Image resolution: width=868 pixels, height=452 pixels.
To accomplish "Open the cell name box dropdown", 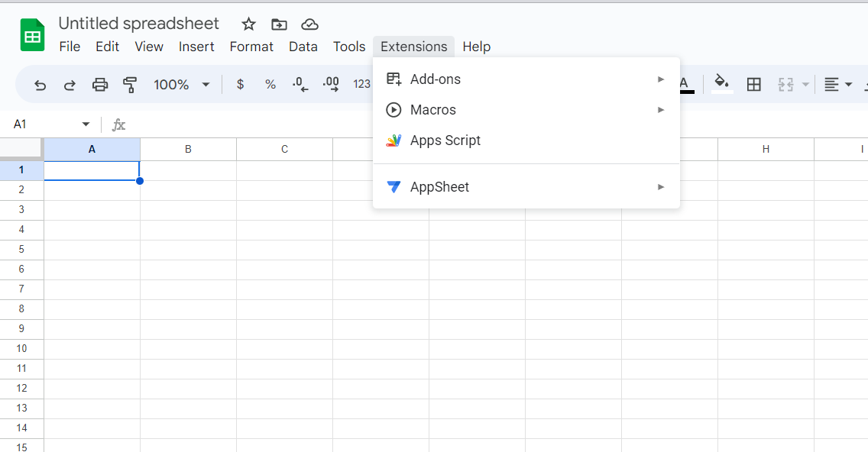I will tap(86, 123).
